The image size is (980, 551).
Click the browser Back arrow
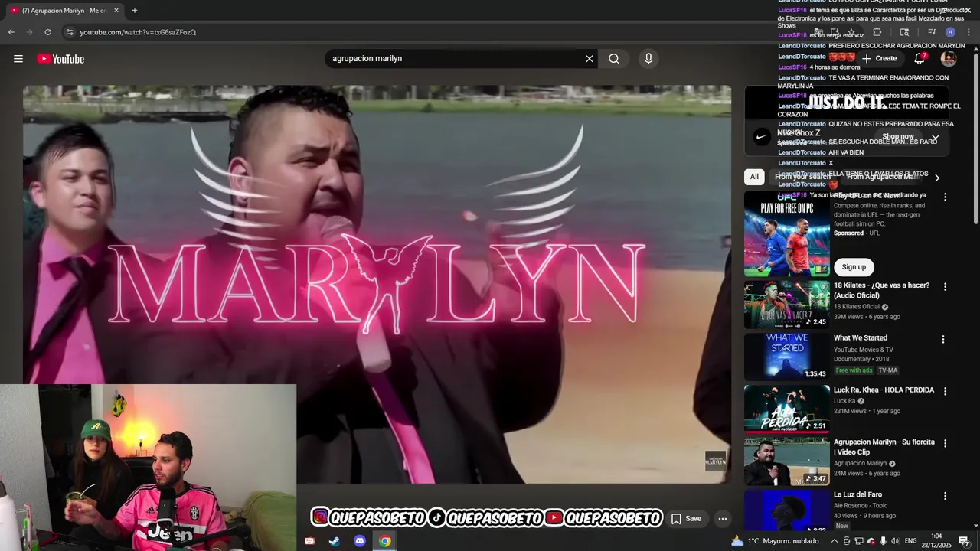(x=11, y=32)
